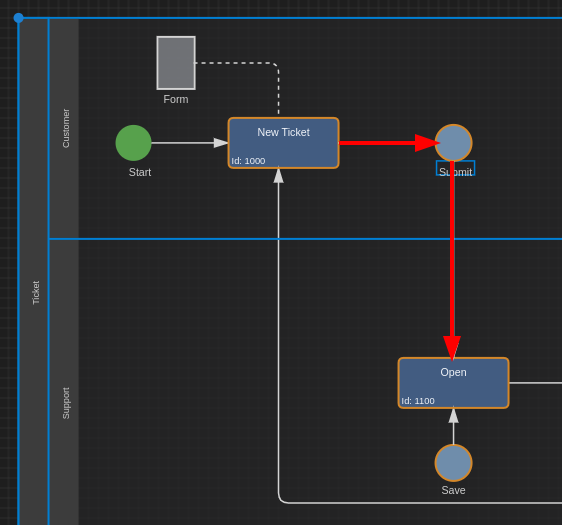This screenshot has width=562, height=525.
Task: Click the Start label text
Action: click(140, 172)
